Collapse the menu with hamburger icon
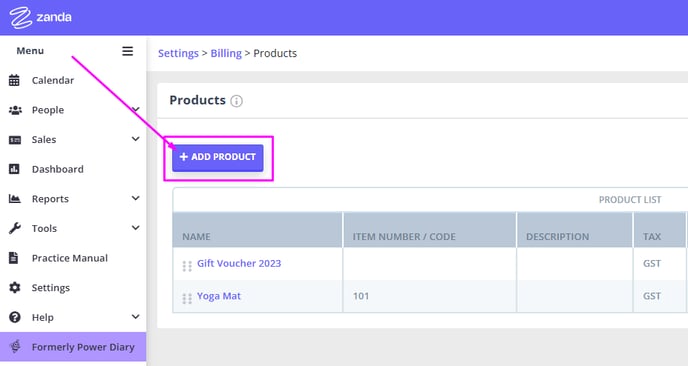The height and width of the screenshot is (366, 688). 127,51
